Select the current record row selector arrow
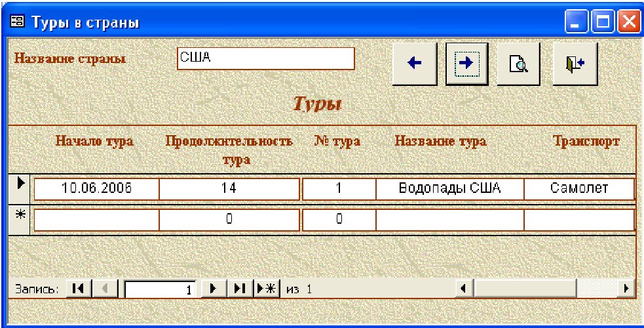This screenshot has width=644, height=328. coord(20,189)
